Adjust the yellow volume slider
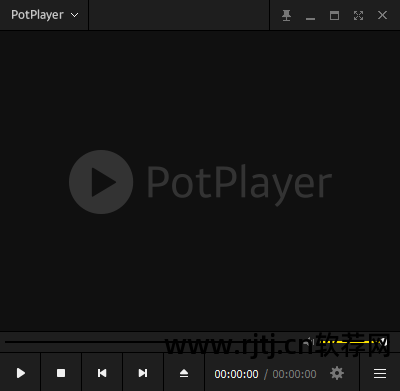 (352, 342)
